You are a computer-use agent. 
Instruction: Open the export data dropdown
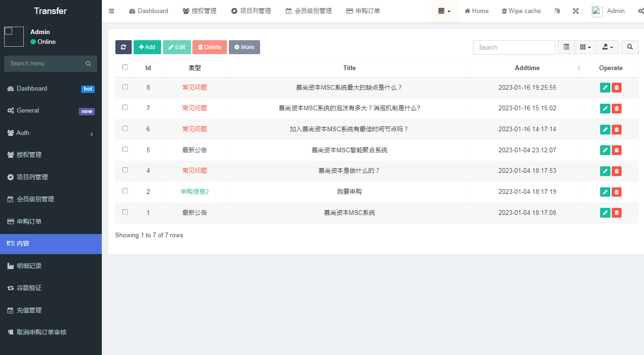(x=608, y=47)
